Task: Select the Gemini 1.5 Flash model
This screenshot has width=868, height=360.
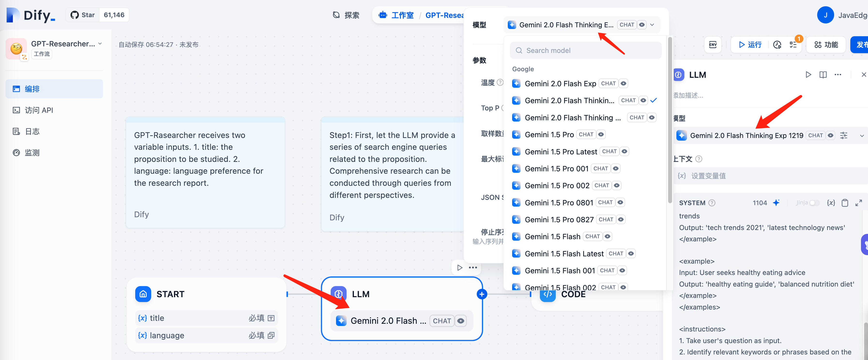Action: click(x=585, y=237)
